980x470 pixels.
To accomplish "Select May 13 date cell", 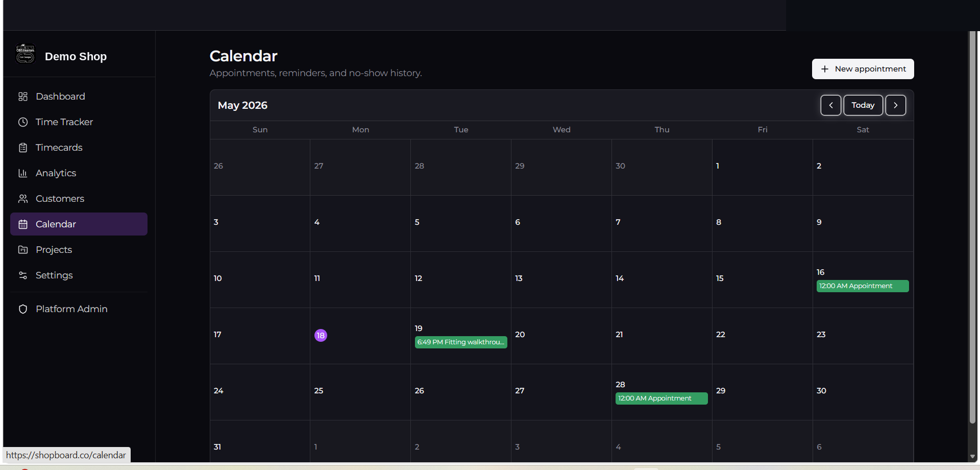I will point(561,280).
